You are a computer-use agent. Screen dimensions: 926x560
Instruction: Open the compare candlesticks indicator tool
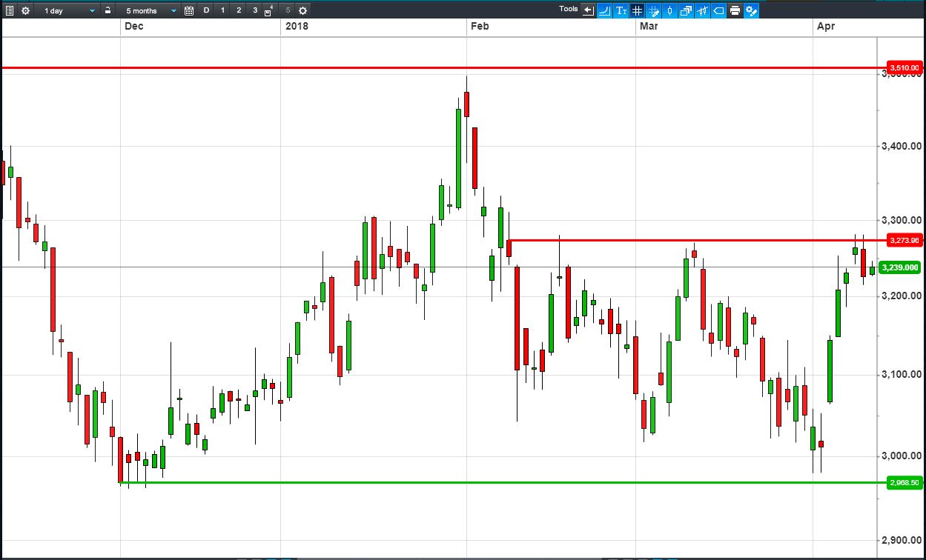(x=702, y=10)
